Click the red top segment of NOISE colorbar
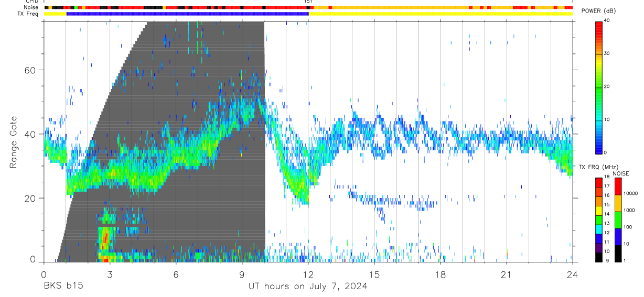Viewport: 644px width, 297px height. [617, 186]
